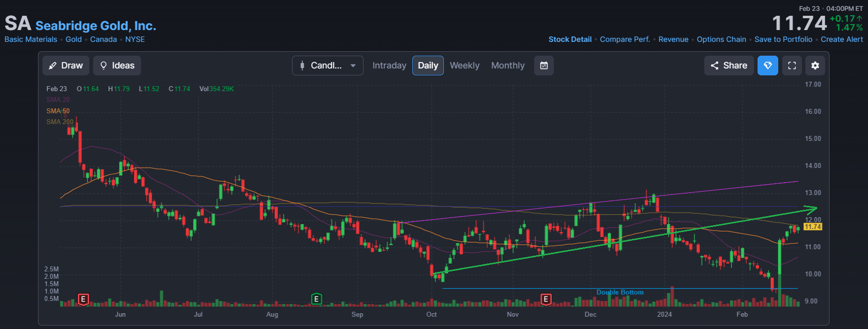Open Stock Detail link
The height and width of the screenshot is (329, 868).
pos(570,39)
